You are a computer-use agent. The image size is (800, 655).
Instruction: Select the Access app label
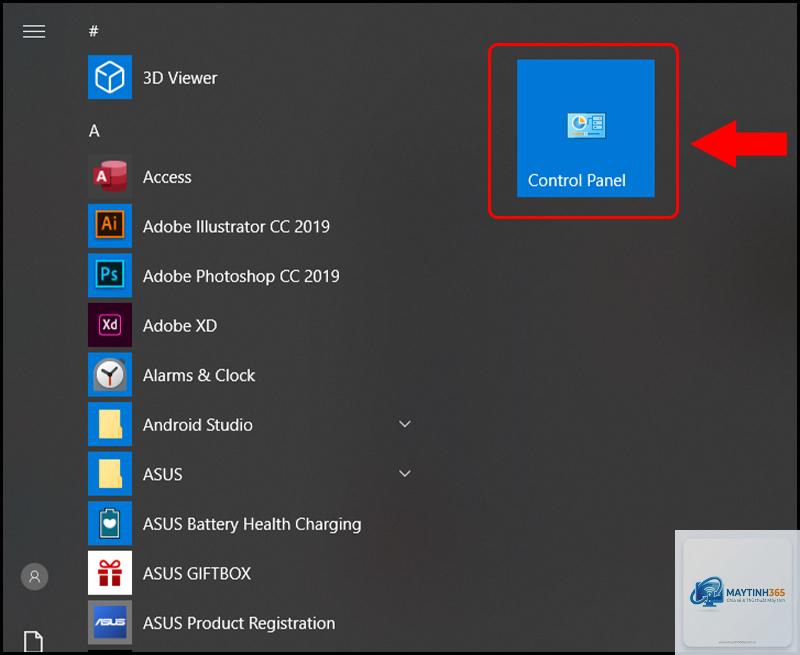click(167, 177)
